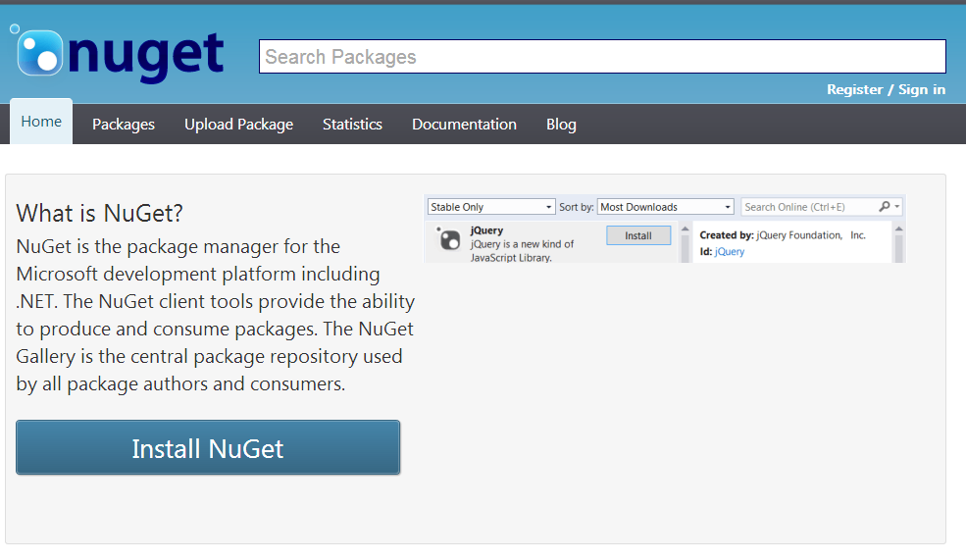Image resolution: width=966 pixels, height=560 pixels.
Task: Open the arrow beside the search magnifier
Action: [897, 206]
